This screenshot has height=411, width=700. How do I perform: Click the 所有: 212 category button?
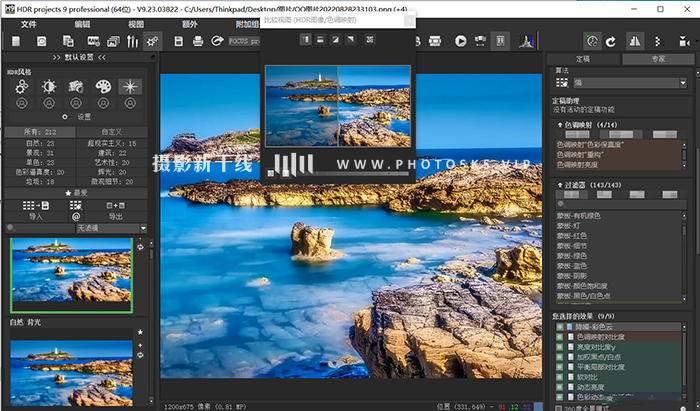(40, 132)
